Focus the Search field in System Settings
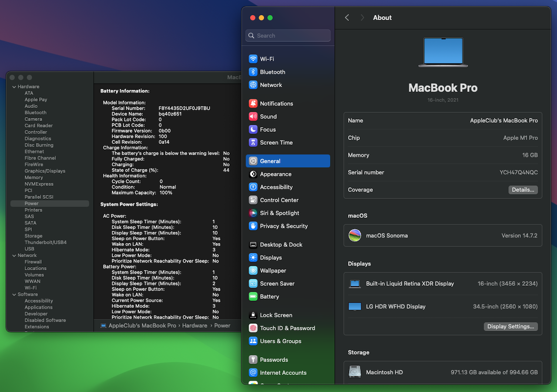 click(288, 36)
